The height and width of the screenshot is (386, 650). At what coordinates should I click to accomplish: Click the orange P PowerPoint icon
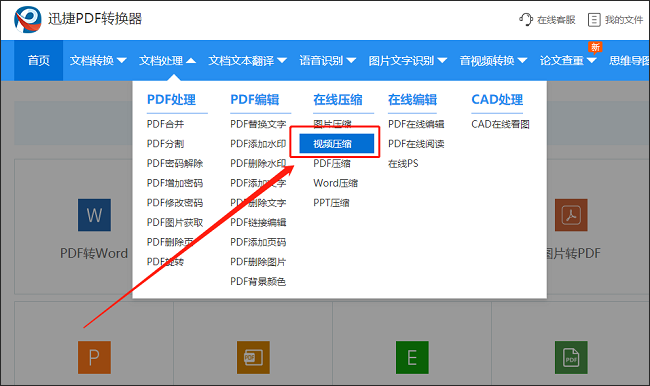pyautogui.click(x=95, y=357)
